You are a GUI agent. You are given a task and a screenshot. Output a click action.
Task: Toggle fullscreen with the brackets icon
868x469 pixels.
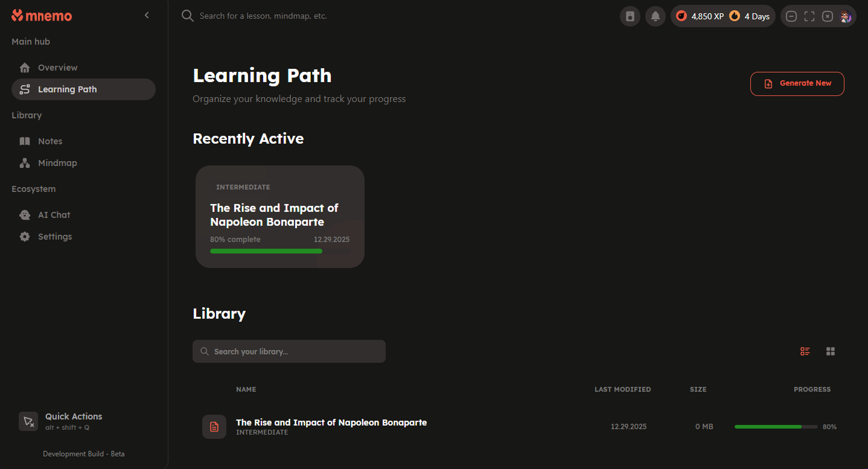coord(809,16)
